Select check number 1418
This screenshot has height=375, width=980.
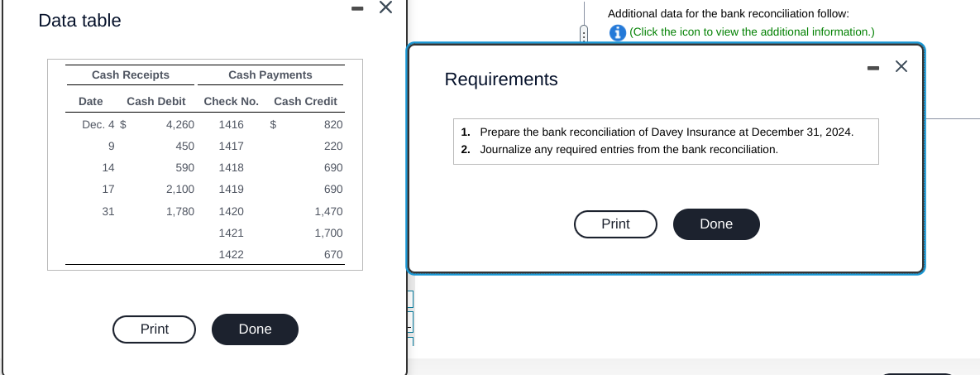pyautogui.click(x=232, y=168)
